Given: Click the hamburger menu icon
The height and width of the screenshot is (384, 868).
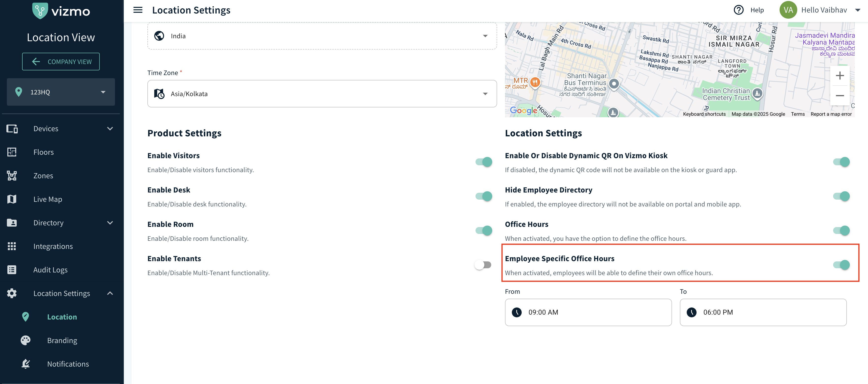Looking at the screenshot, I should point(138,10).
